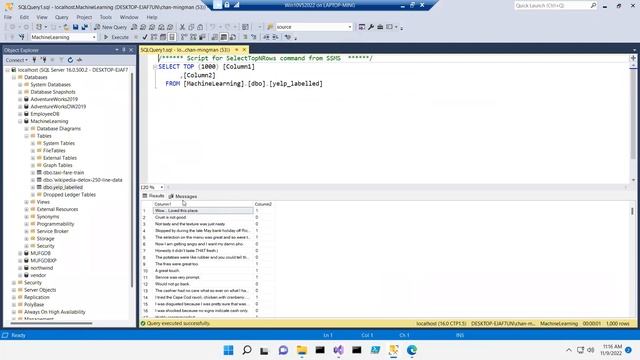Expand the Programmability folder node
The image size is (640, 360).
tap(27, 224)
